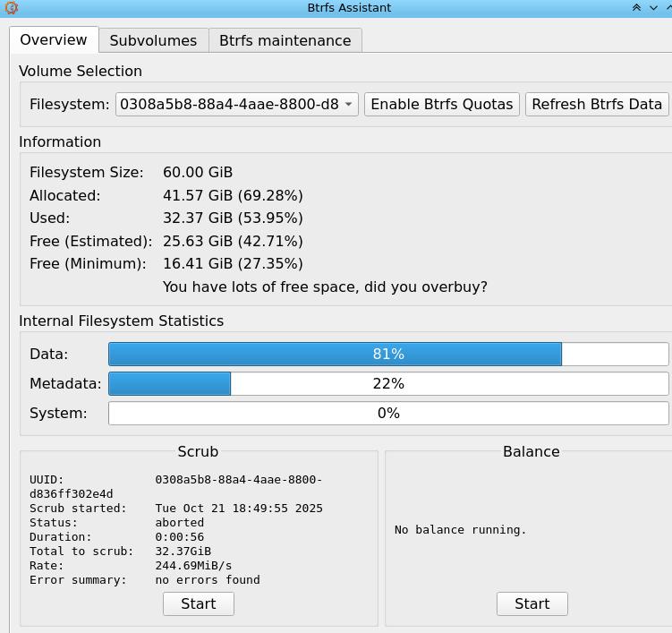Expand the Filesystem UUID dropdown

pos(236,104)
